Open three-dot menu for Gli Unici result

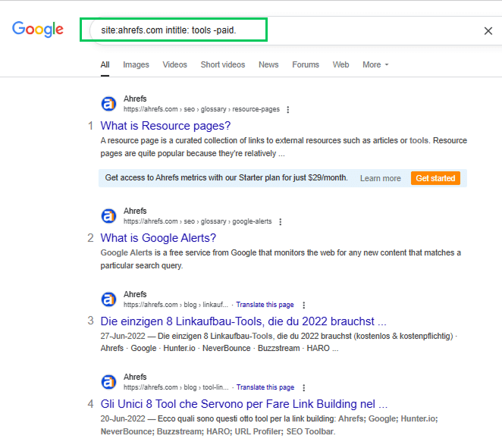[303, 387]
